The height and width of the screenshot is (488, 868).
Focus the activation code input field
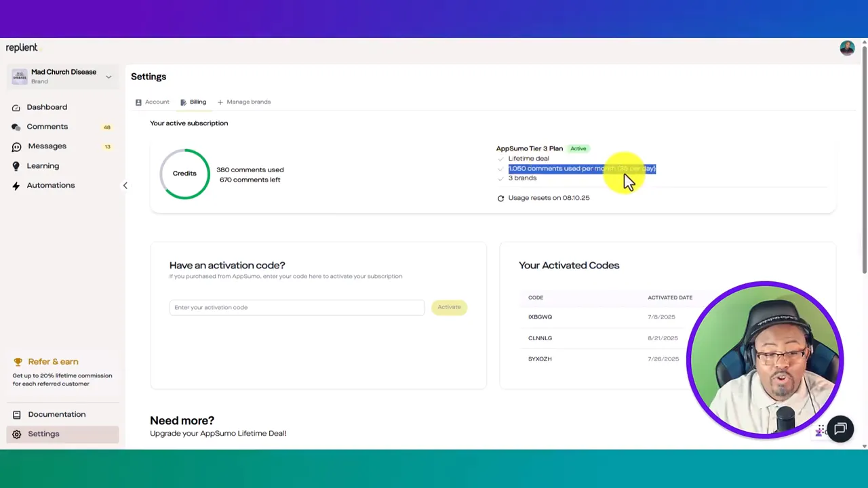click(x=297, y=308)
